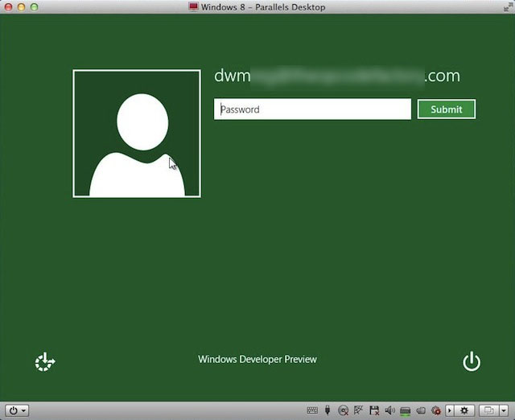
Task: Click the sound speaker status icon
Action: [389, 410]
